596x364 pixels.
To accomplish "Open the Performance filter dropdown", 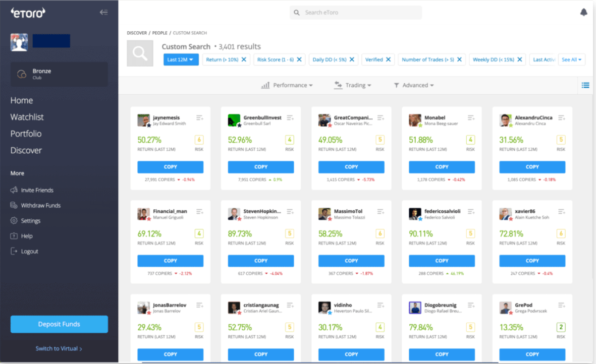I will pos(287,85).
